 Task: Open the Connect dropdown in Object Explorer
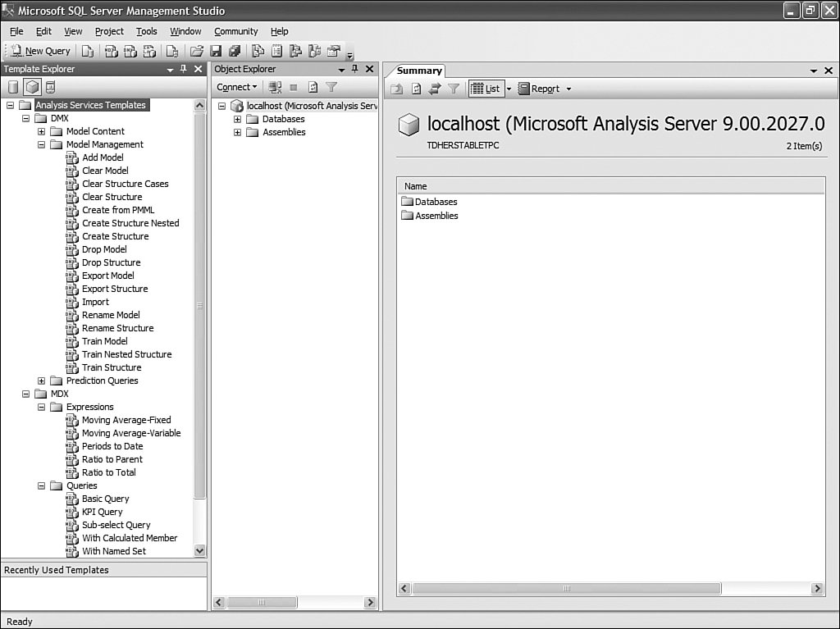pyautogui.click(x=237, y=87)
